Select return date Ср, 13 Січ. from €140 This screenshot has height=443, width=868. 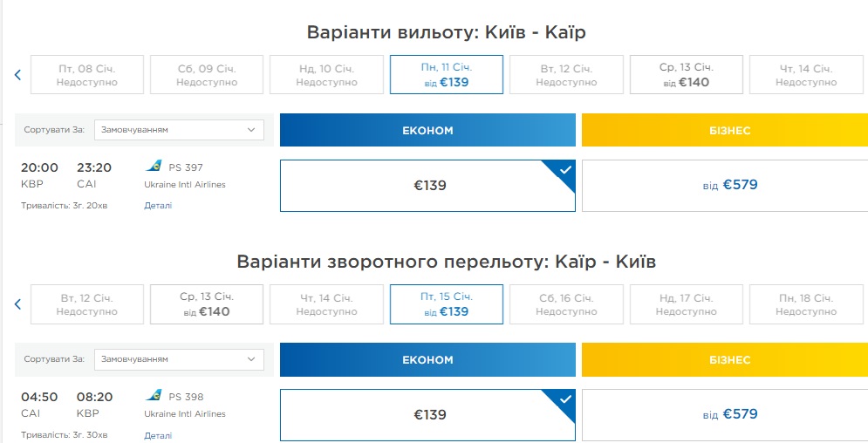[207, 304]
